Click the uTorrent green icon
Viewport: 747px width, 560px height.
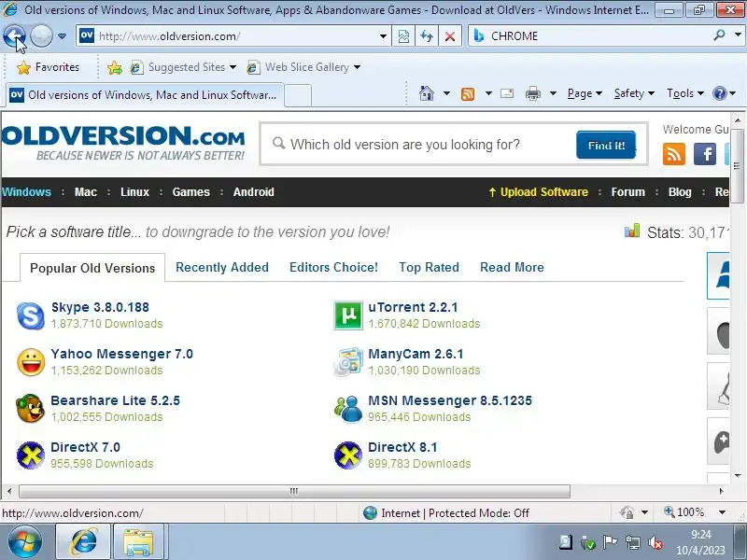(x=347, y=315)
